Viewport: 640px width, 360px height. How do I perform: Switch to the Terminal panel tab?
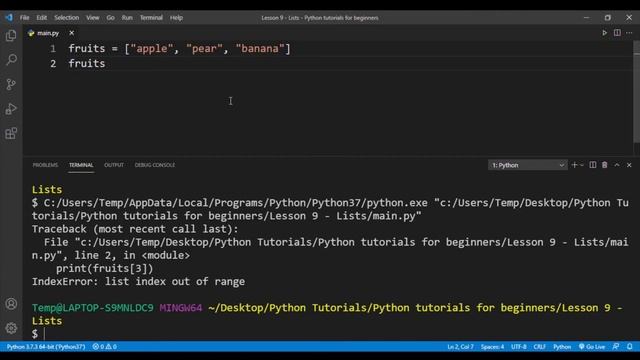[x=81, y=165]
